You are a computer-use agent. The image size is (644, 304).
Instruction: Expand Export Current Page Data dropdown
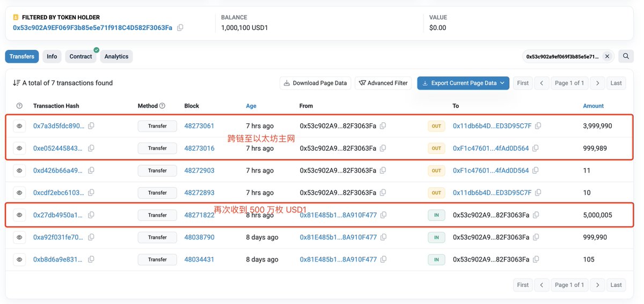click(502, 83)
